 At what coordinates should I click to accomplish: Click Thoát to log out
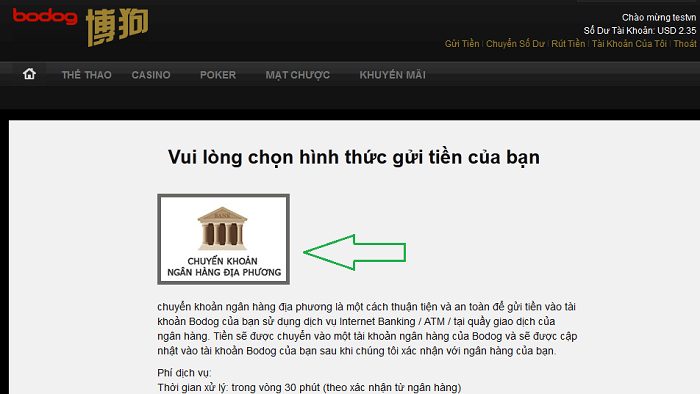[x=685, y=44]
